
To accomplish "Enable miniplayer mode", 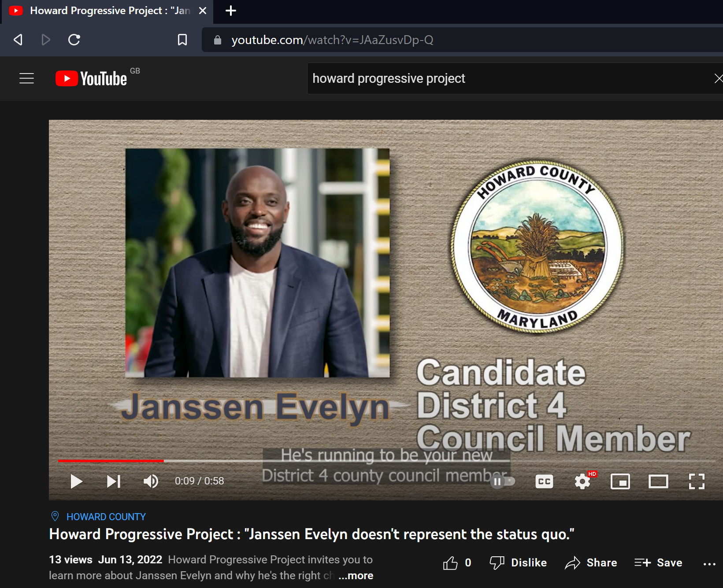I will point(620,481).
